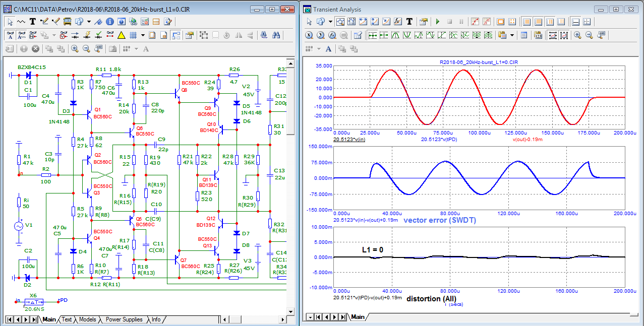Click plot title R2018-06_20kHz-burst_L1=0.CIR
Viewport: 644px width, 326px height.
479,61
